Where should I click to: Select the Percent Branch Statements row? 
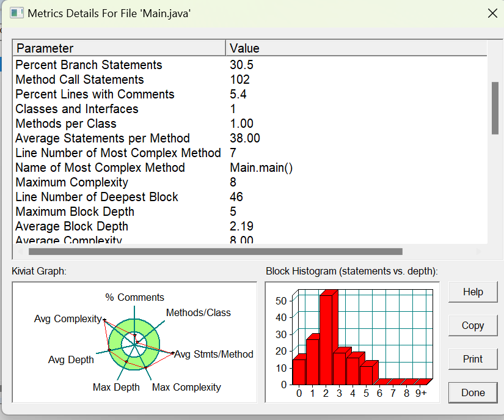pos(250,65)
